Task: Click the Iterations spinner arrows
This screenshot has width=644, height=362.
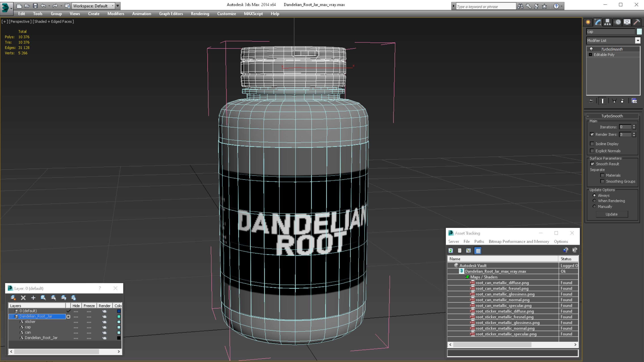Action: tap(634, 127)
